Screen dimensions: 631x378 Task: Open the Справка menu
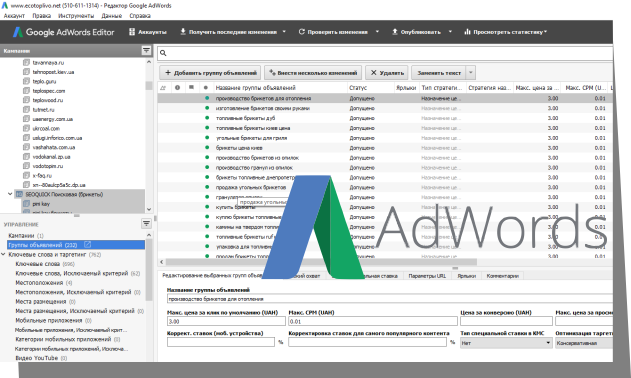(140, 16)
